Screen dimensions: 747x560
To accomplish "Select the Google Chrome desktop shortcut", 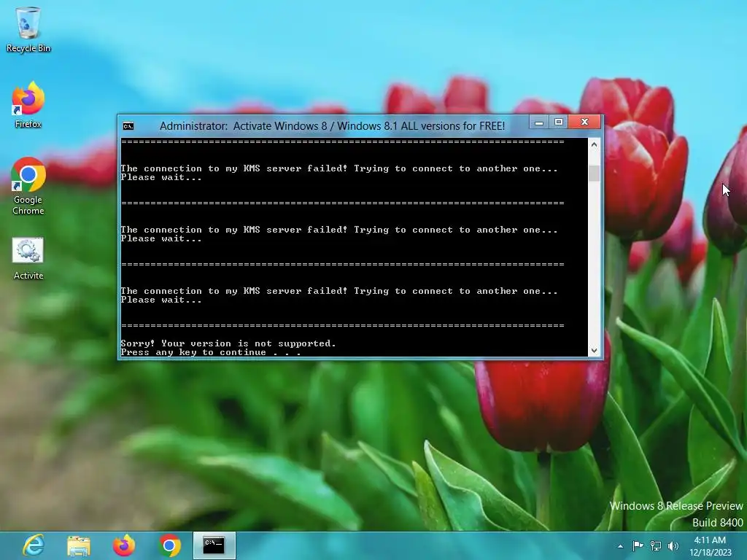I will coord(28,186).
